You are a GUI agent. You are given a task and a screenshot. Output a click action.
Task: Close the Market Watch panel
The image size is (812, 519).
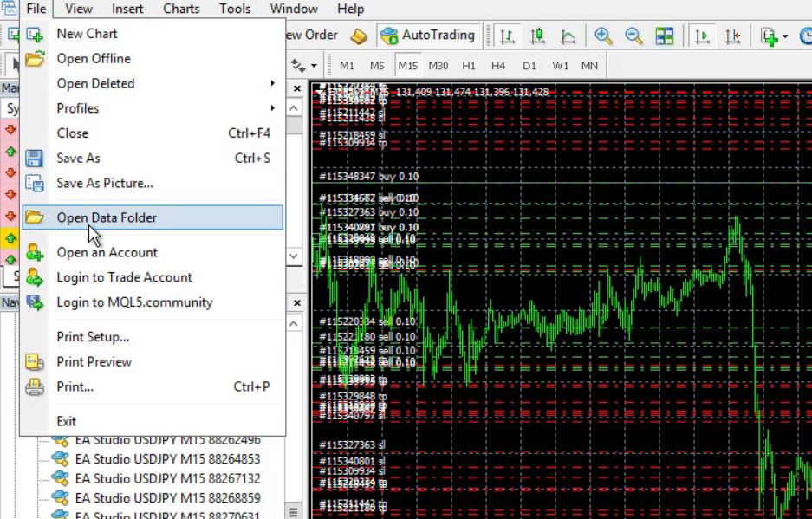point(296,88)
